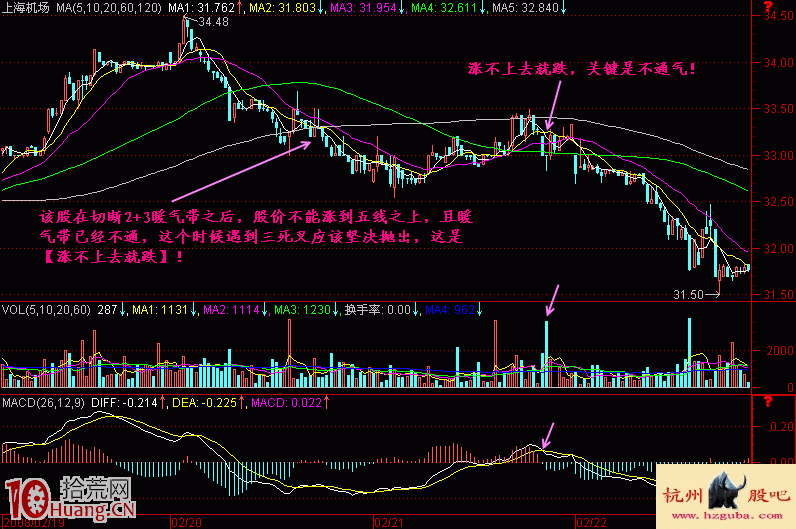Click the 32.50 price axis label
Screen dimensions: 796x529
click(778, 202)
